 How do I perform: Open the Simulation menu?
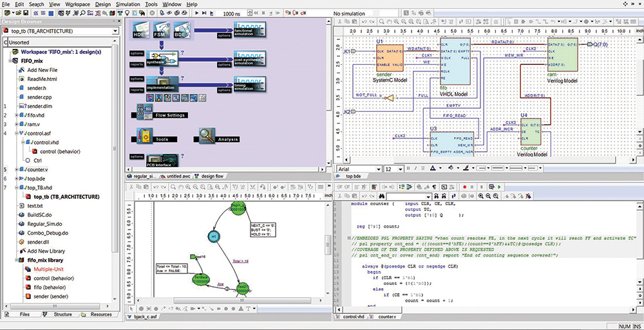[x=128, y=4]
